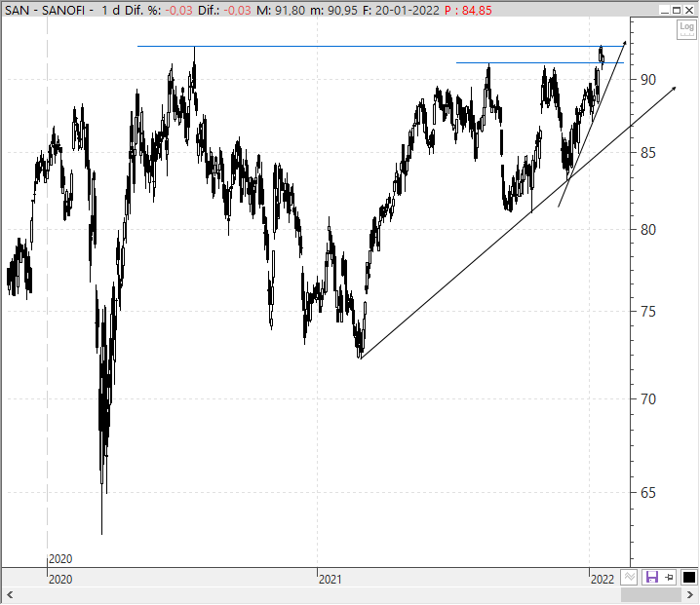Click the 2021 time axis label

click(330, 579)
